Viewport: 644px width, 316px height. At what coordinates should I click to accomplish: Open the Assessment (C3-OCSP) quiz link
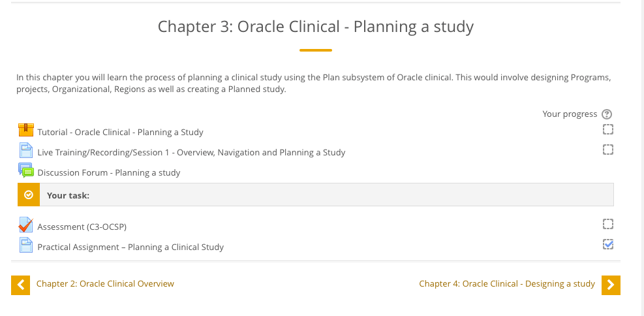pos(82,227)
